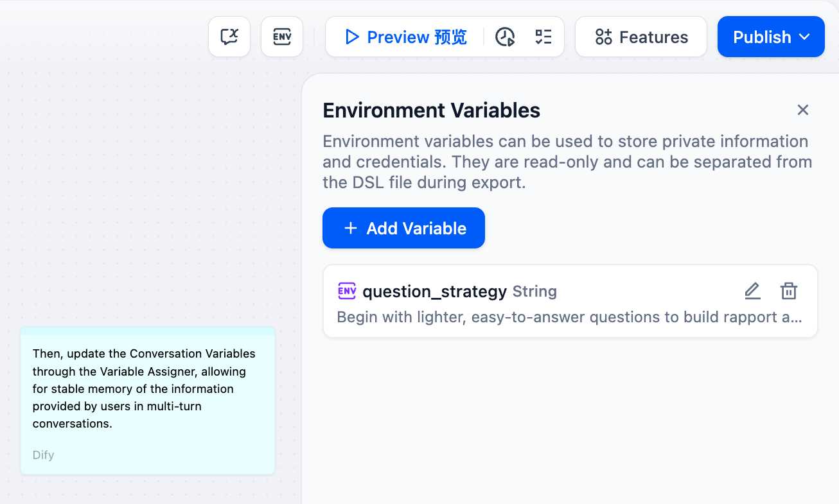Open the conversation variables panel icon
839x504 pixels.
pos(229,37)
